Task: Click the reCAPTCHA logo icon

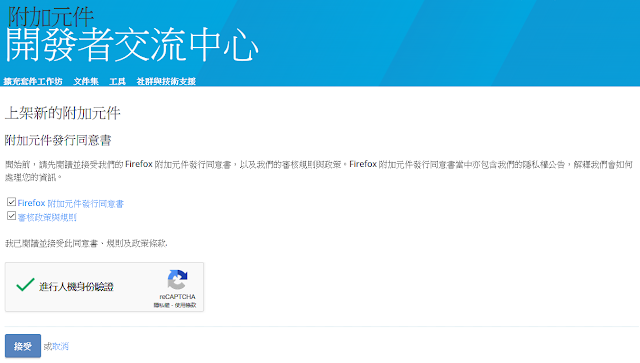Action: point(178,280)
